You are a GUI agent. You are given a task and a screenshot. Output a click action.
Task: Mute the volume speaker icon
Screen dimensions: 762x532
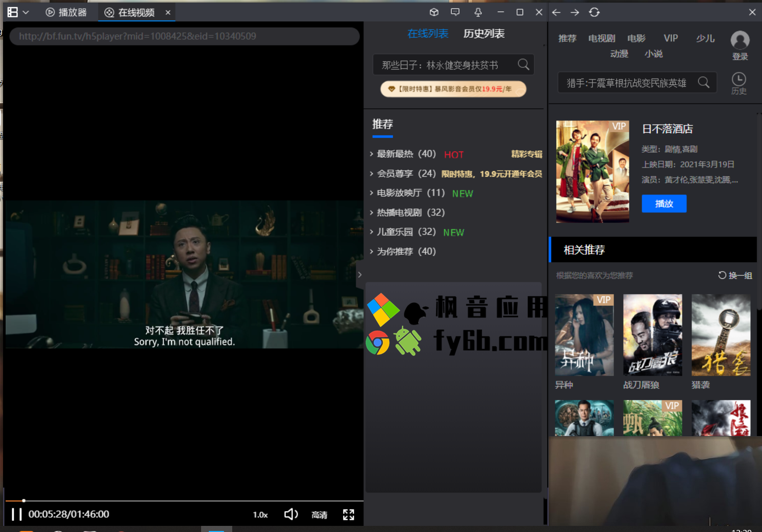pos(291,514)
